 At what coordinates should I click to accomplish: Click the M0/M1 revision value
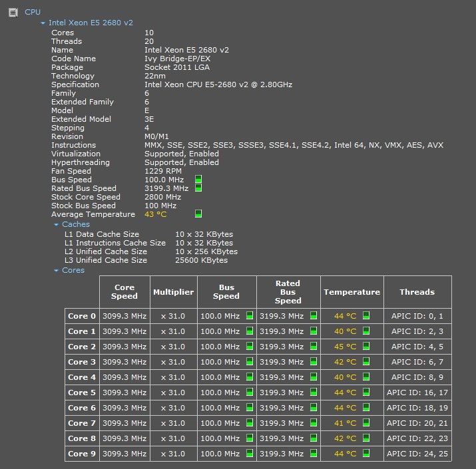(156, 136)
